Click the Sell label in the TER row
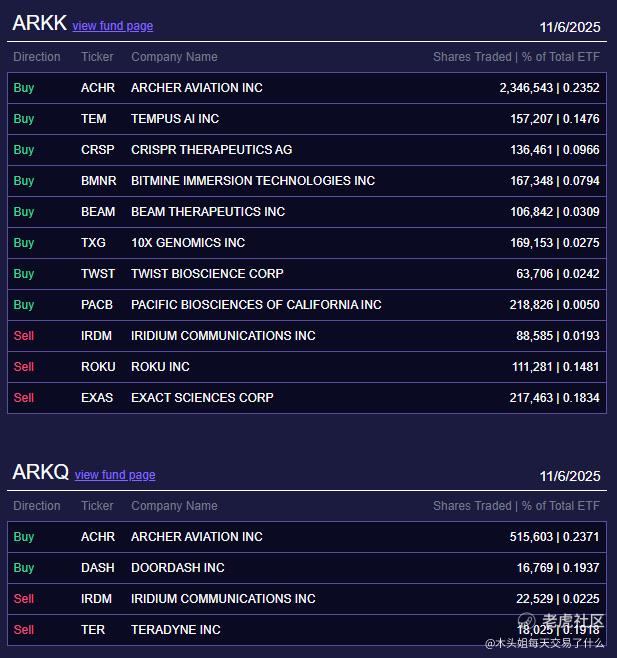 pyautogui.click(x=24, y=630)
